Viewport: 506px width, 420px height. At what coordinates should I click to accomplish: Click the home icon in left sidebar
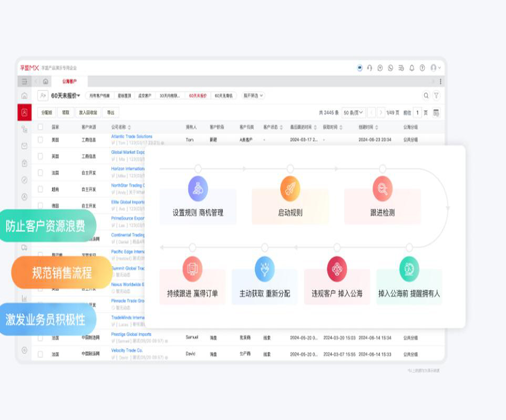tap(24, 96)
